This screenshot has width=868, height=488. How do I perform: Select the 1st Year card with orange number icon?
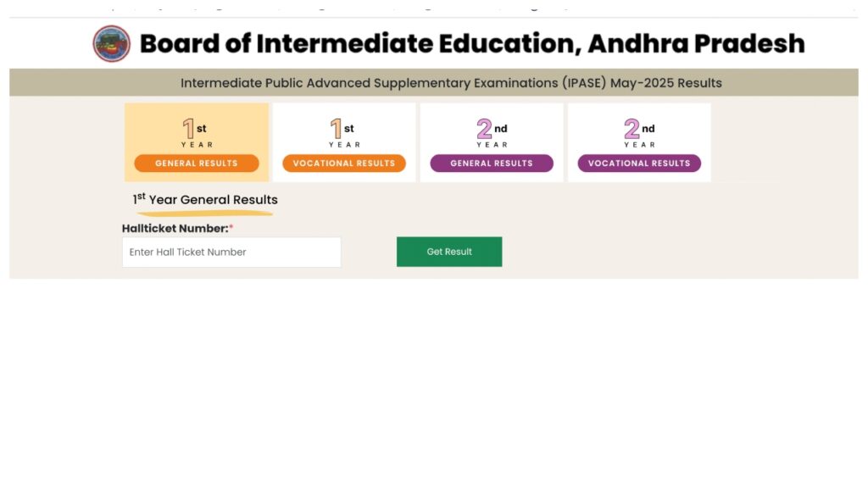pos(192,130)
